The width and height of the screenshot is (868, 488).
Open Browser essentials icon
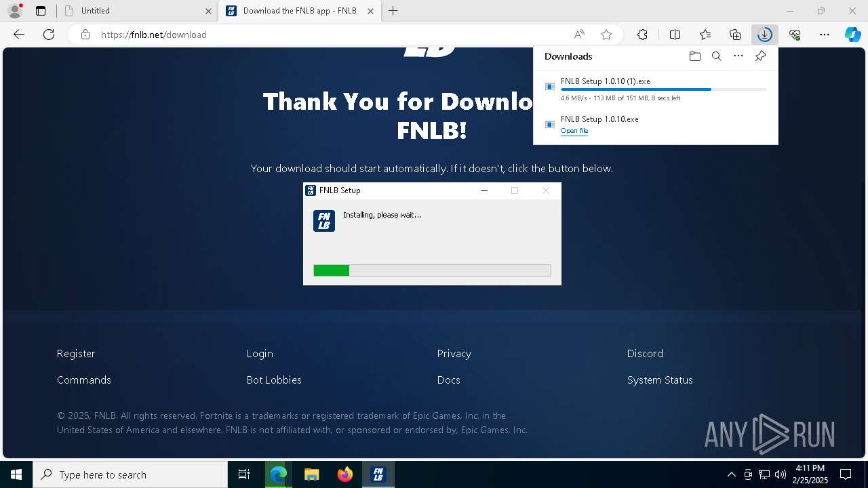795,35
